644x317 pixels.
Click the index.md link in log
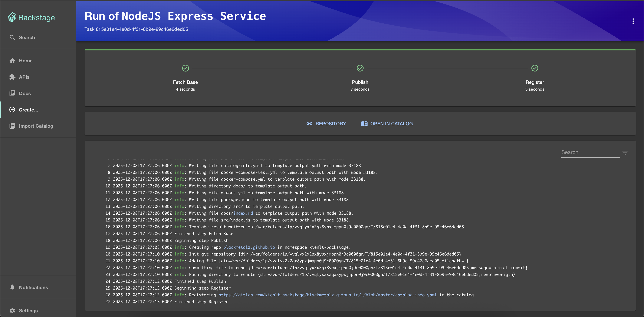point(243,213)
